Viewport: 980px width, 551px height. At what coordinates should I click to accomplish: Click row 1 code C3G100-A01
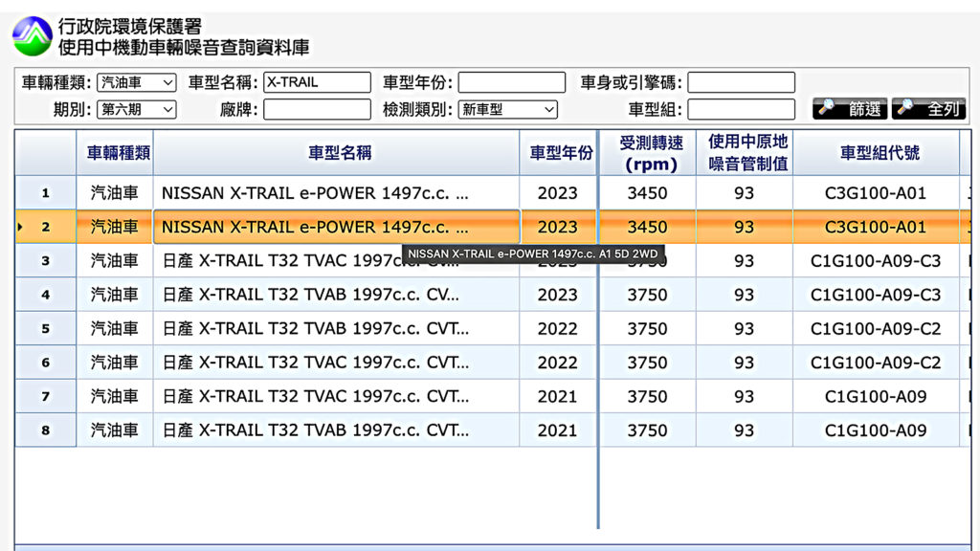876,193
